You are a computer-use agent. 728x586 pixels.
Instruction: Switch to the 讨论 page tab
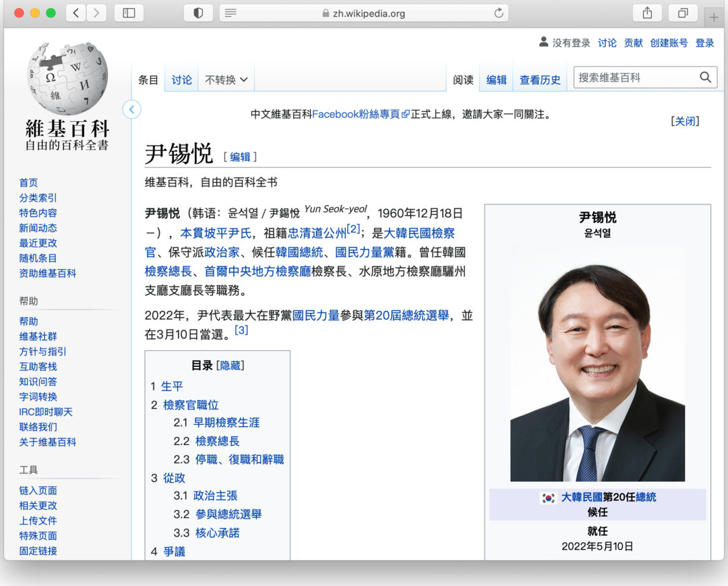coord(181,80)
